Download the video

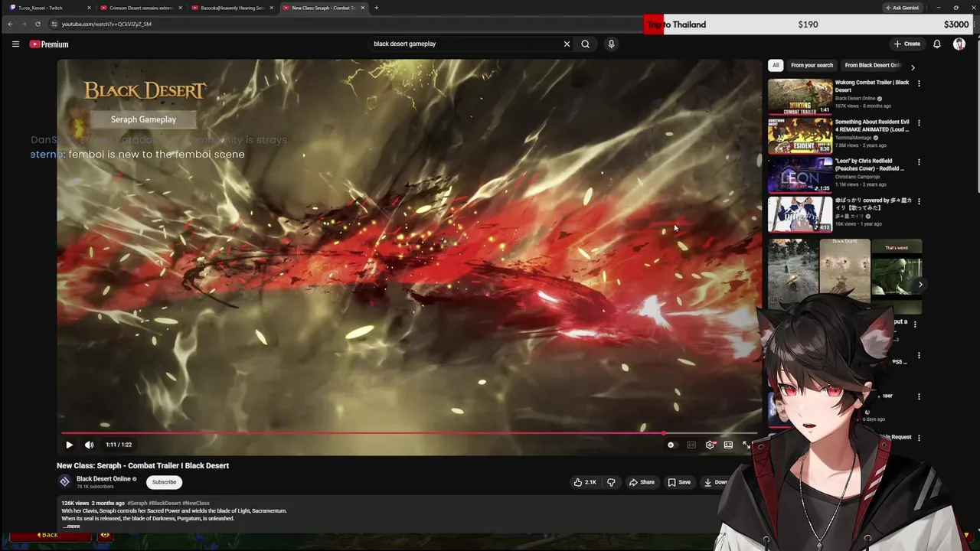[715, 482]
